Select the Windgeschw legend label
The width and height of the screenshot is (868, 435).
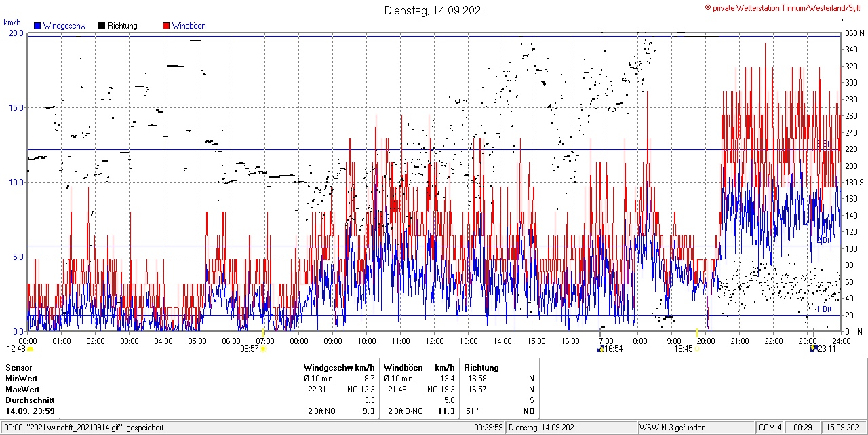pos(64,26)
